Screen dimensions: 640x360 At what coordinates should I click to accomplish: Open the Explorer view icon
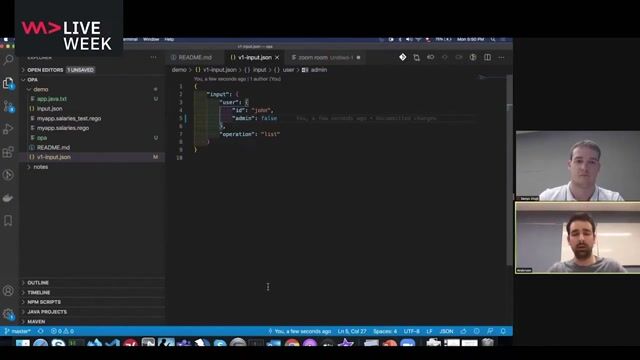[x=8, y=83]
